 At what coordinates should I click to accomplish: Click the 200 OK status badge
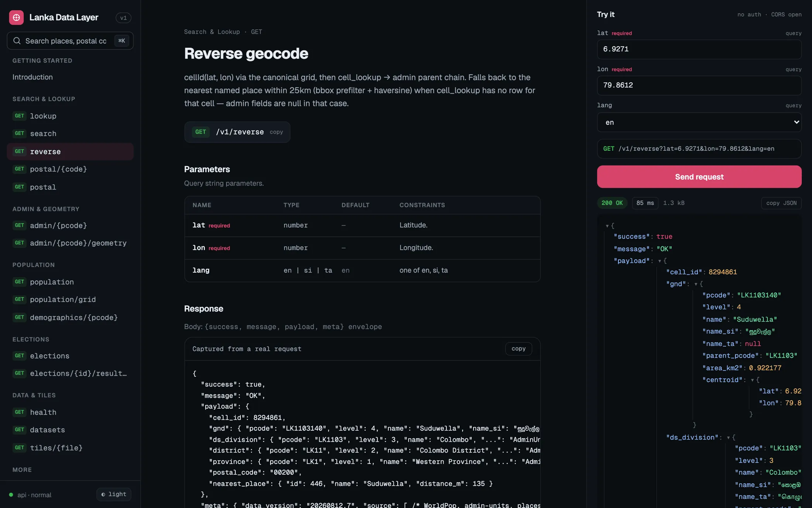pyautogui.click(x=612, y=203)
